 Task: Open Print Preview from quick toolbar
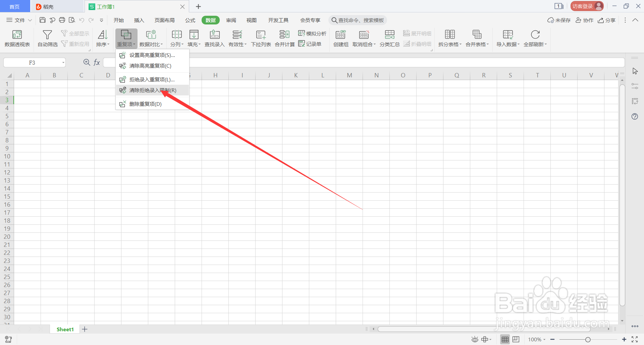72,20
